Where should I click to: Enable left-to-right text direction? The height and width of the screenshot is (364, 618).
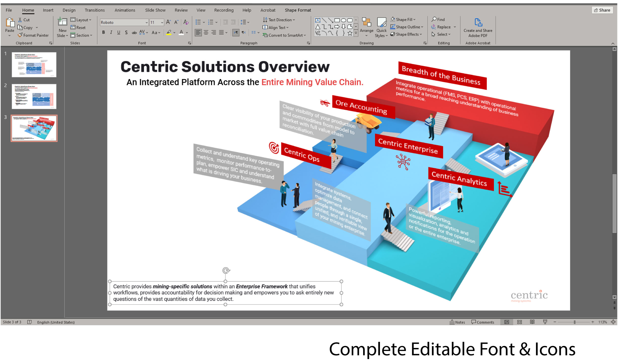(x=236, y=32)
